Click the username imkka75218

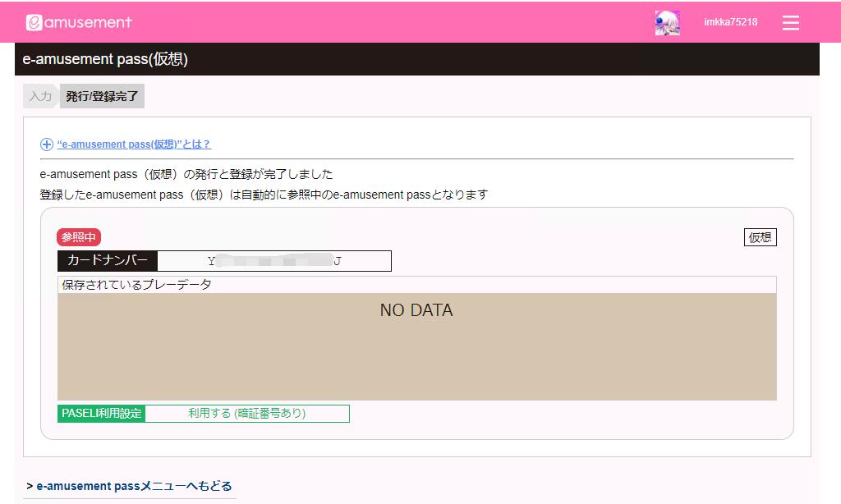pos(730,22)
